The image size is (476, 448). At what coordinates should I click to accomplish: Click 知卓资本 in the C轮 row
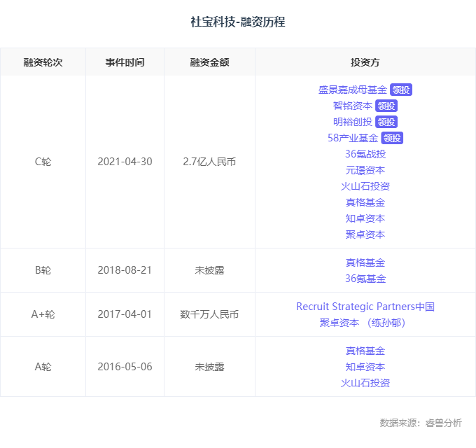(x=365, y=218)
